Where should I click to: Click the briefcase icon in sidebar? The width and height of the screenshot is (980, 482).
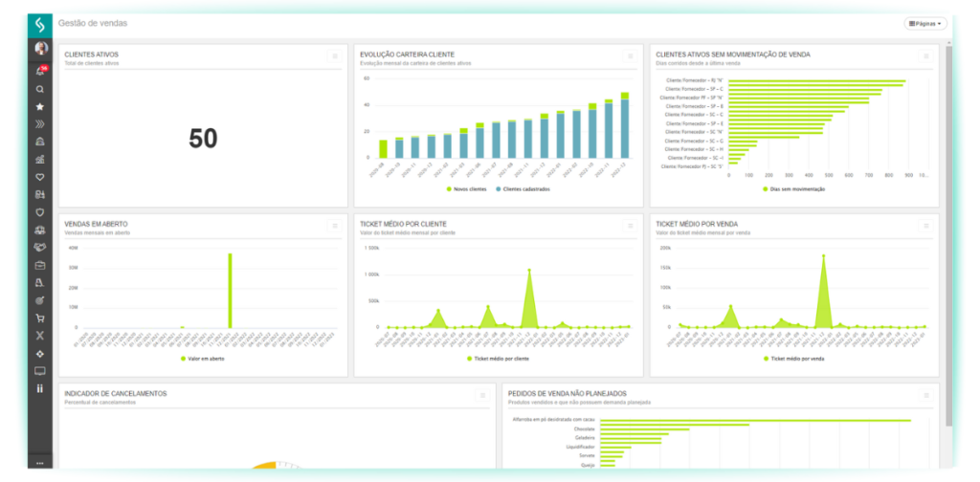pos(40,265)
